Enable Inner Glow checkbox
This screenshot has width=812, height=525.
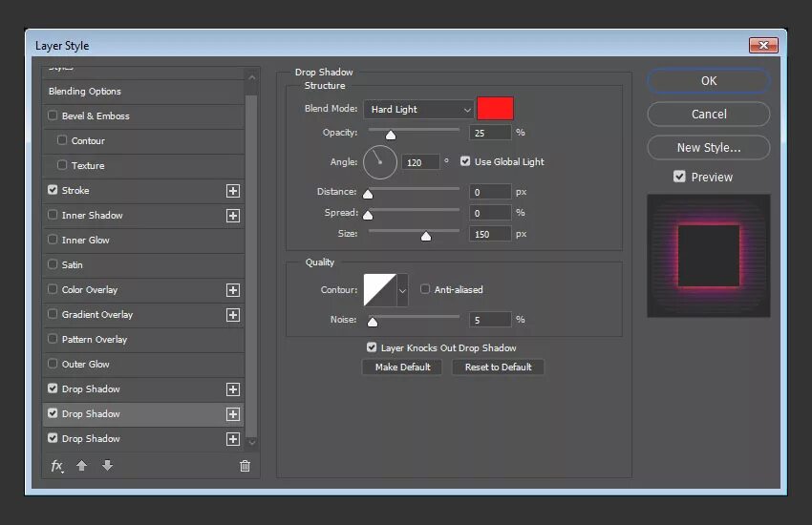[x=53, y=239]
